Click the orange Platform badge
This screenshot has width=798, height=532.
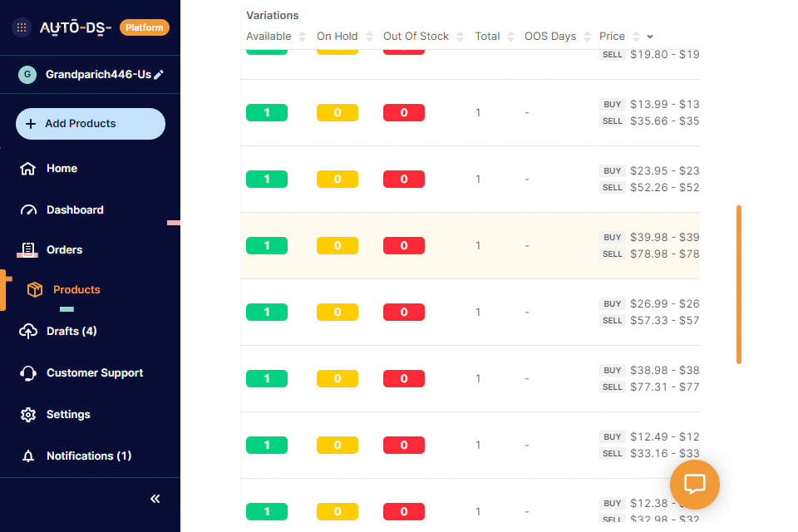pyautogui.click(x=145, y=27)
